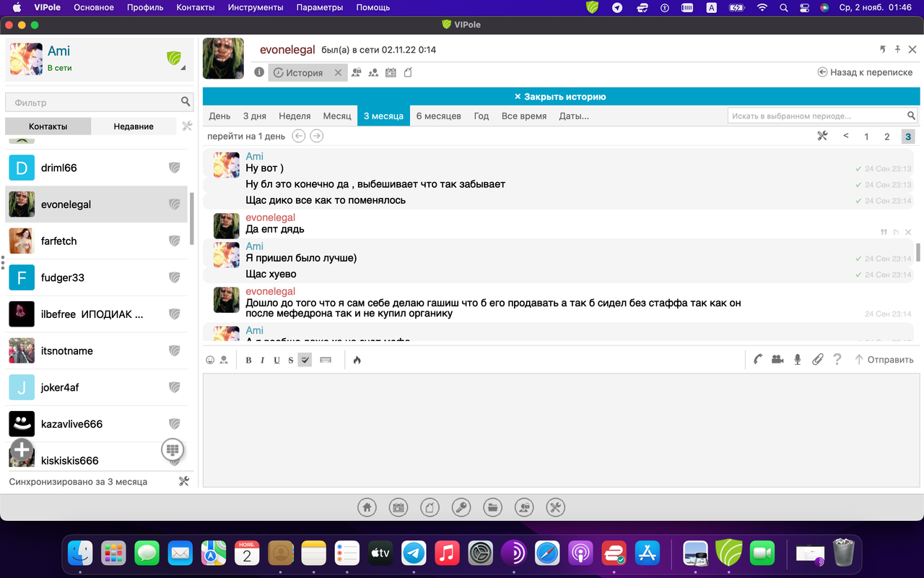Viewport: 924px width, 578px height.
Task: Open history page 1
Action: 866,137
